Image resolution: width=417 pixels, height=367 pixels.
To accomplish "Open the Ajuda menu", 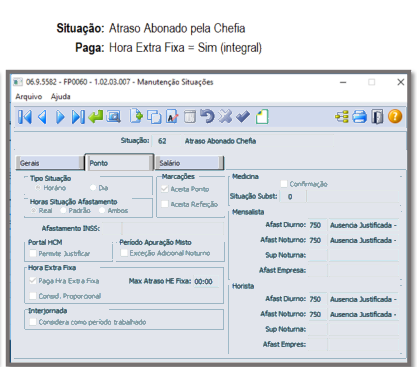I will click(x=60, y=97).
